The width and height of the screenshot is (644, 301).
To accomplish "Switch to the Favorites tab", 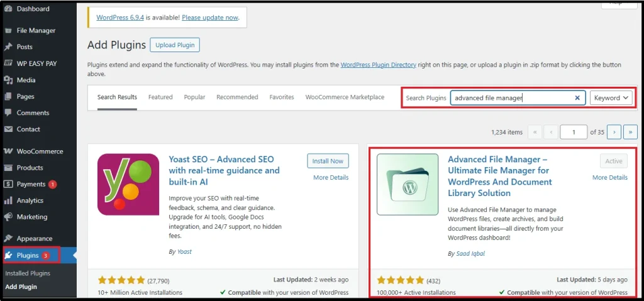I will [282, 97].
